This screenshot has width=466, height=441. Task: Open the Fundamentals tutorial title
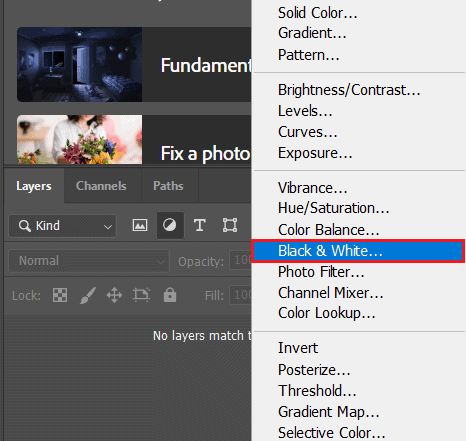click(206, 65)
